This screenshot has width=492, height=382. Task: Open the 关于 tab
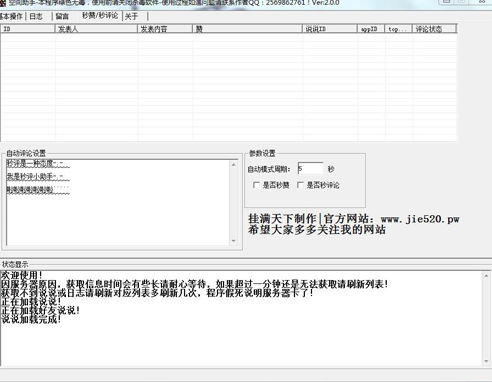[131, 16]
